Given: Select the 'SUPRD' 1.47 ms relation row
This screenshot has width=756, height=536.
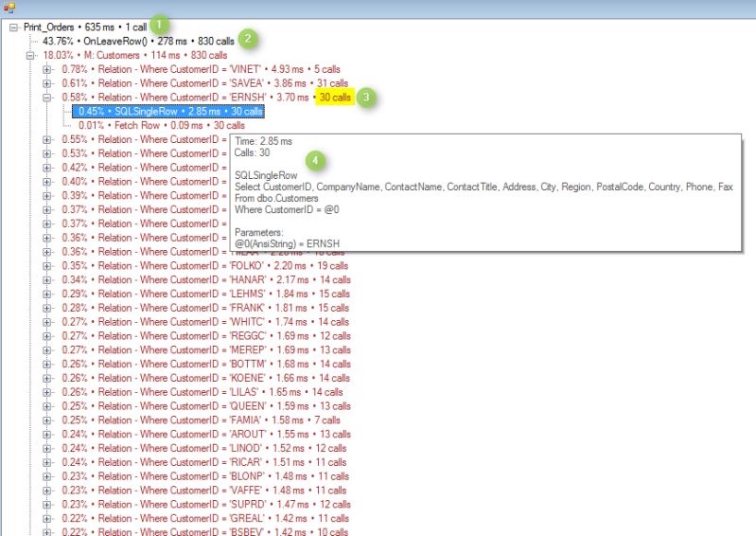Looking at the screenshot, I should 206,505.
